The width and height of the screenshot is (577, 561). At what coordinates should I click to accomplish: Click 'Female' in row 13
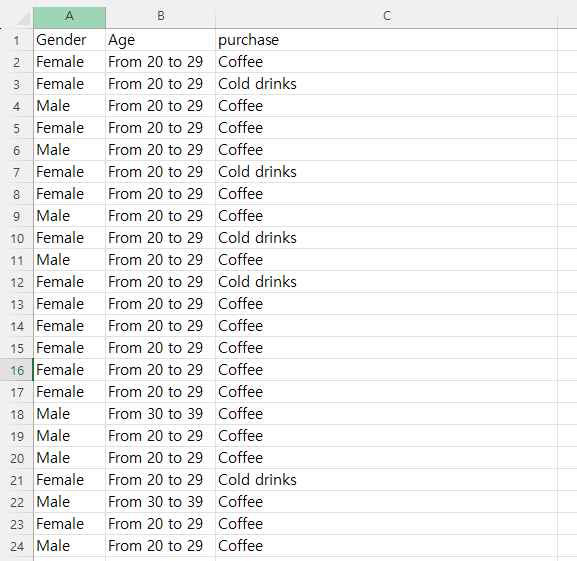60,304
